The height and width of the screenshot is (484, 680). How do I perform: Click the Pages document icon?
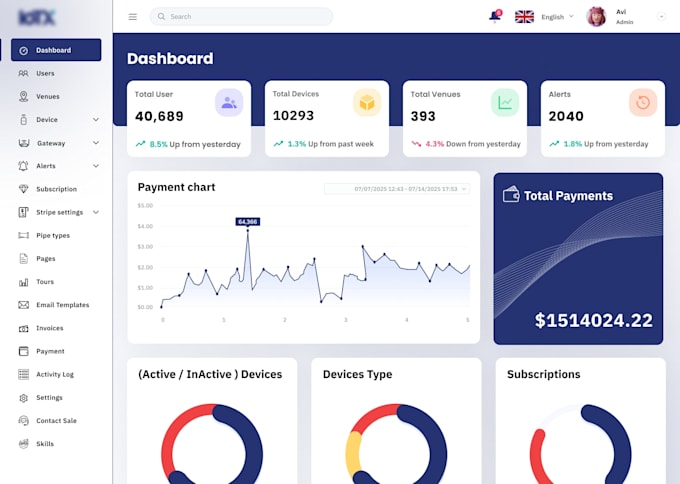point(23,258)
